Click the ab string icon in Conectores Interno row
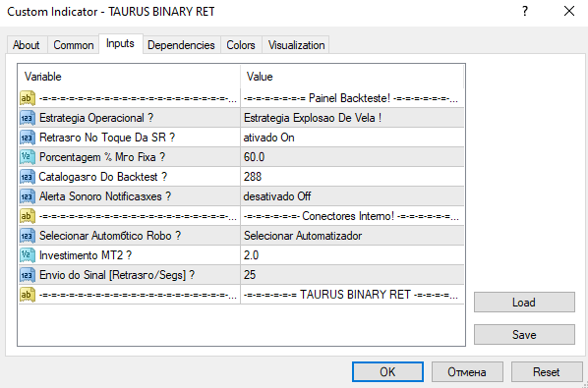Screen dimensions: 588x388 pyautogui.click(x=28, y=216)
